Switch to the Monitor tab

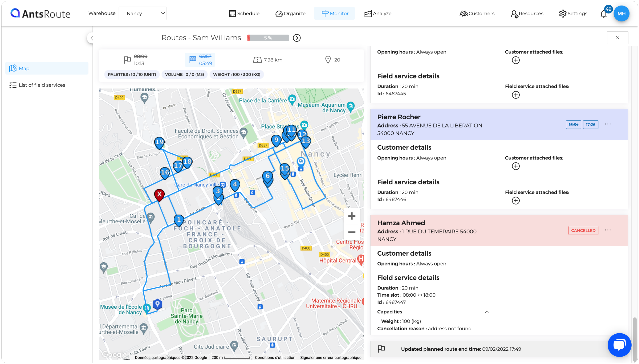(334, 14)
